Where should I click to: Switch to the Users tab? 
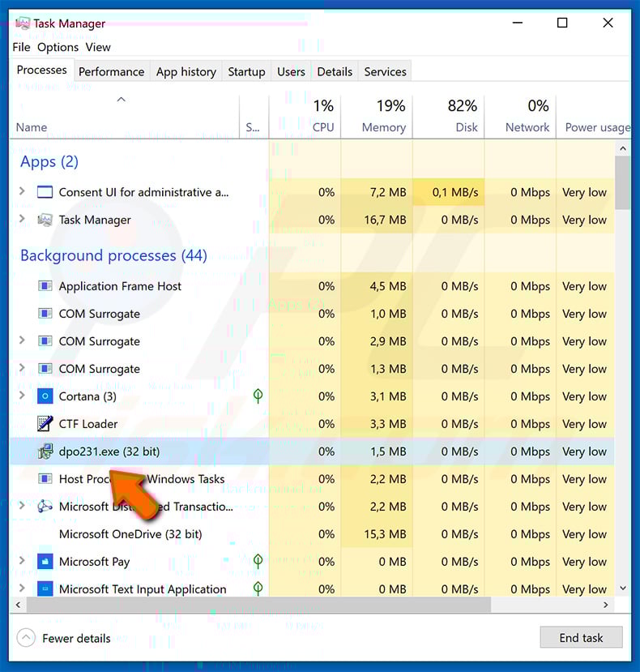click(291, 71)
